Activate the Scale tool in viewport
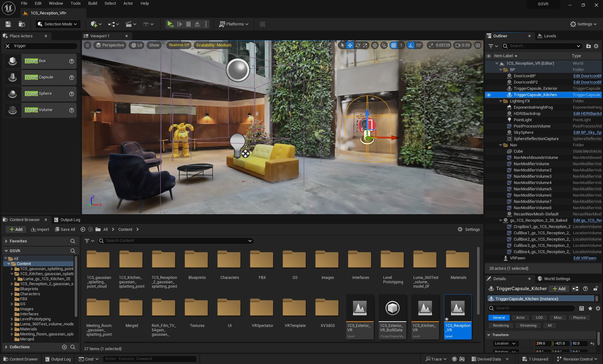This screenshot has width=603, height=364. (365, 45)
